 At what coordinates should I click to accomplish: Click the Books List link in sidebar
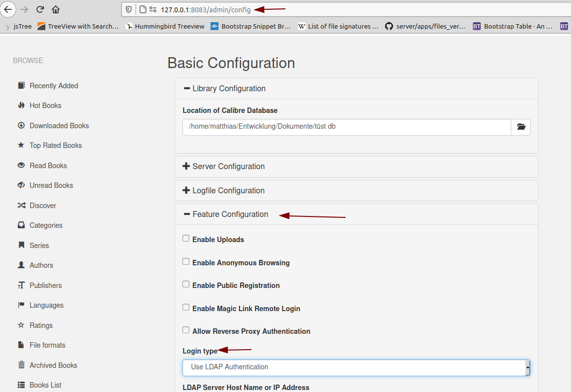coord(45,385)
